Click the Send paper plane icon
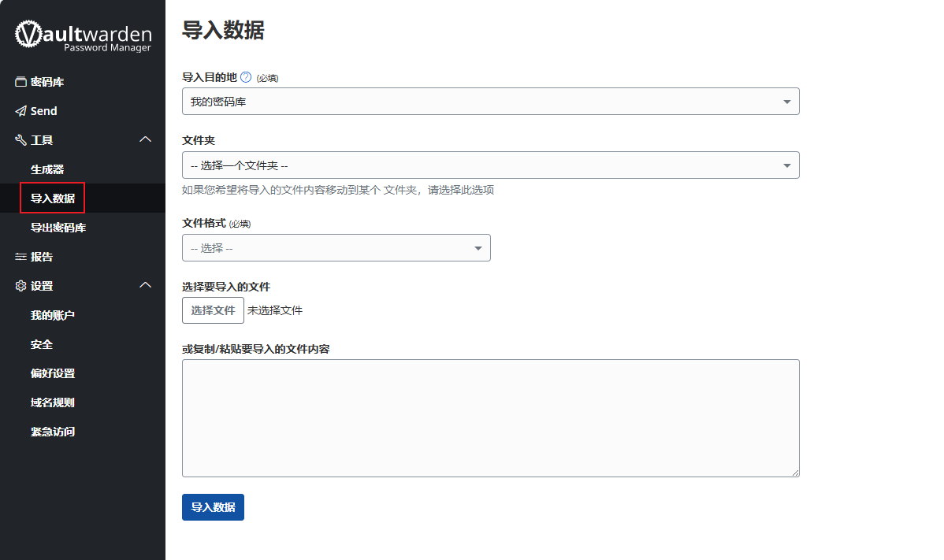944x560 pixels. pyautogui.click(x=21, y=111)
